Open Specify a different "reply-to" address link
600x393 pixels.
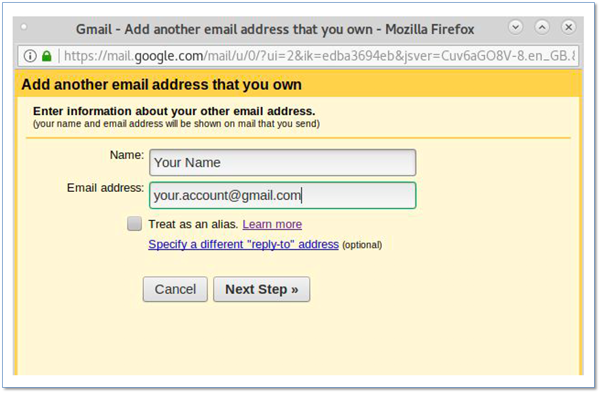point(243,244)
